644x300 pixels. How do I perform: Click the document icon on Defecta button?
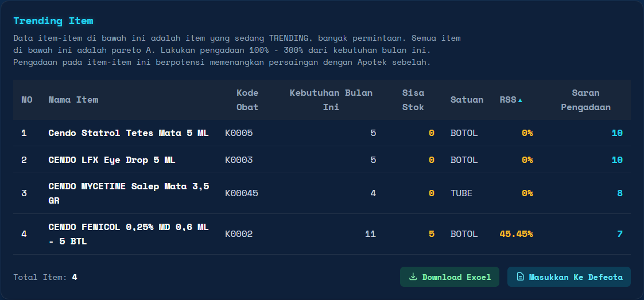pyautogui.click(x=520, y=277)
